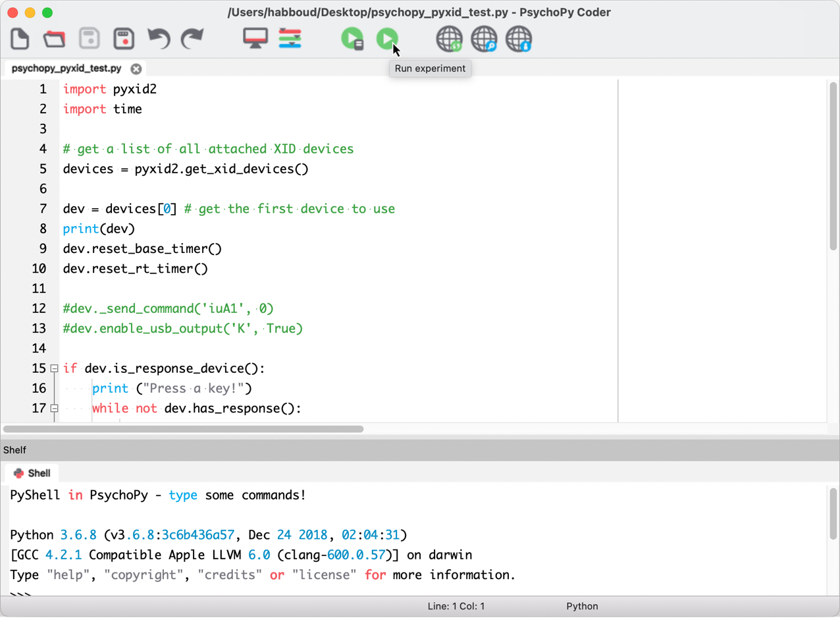The image size is (840, 643).
Task: Run the experiment with green play button
Action: pos(386,39)
